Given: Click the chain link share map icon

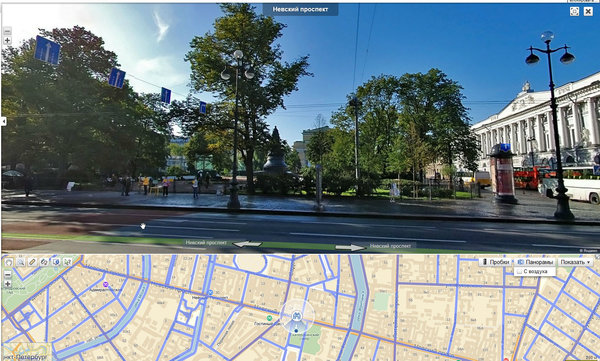Looking at the screenshot, I should pos(44,262).
